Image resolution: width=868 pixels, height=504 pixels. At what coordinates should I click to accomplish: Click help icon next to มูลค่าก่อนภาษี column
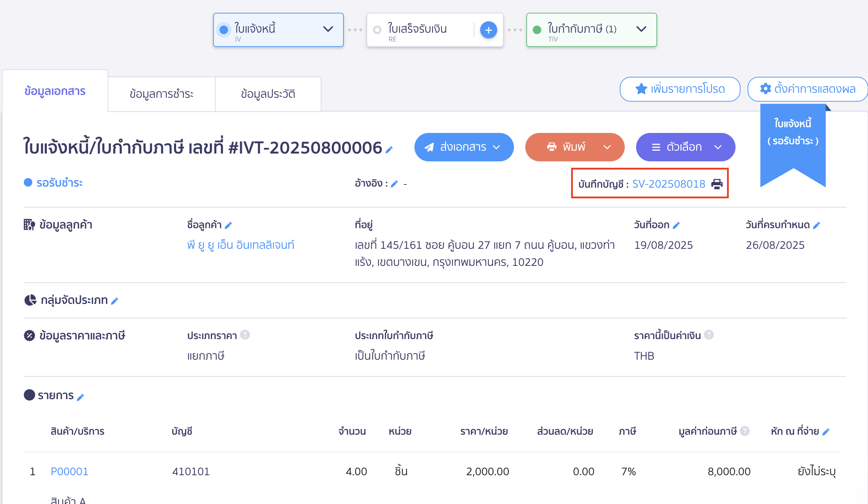coord(745,431)
